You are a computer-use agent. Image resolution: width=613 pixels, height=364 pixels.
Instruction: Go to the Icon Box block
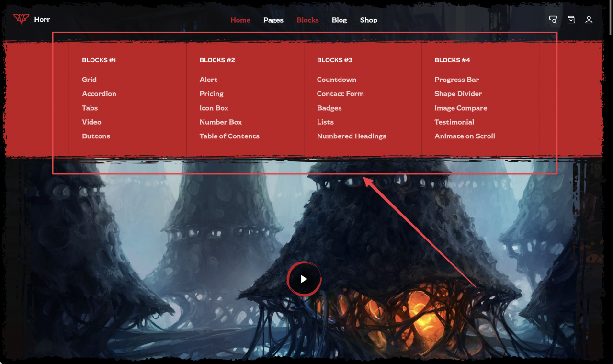(214, 108)
